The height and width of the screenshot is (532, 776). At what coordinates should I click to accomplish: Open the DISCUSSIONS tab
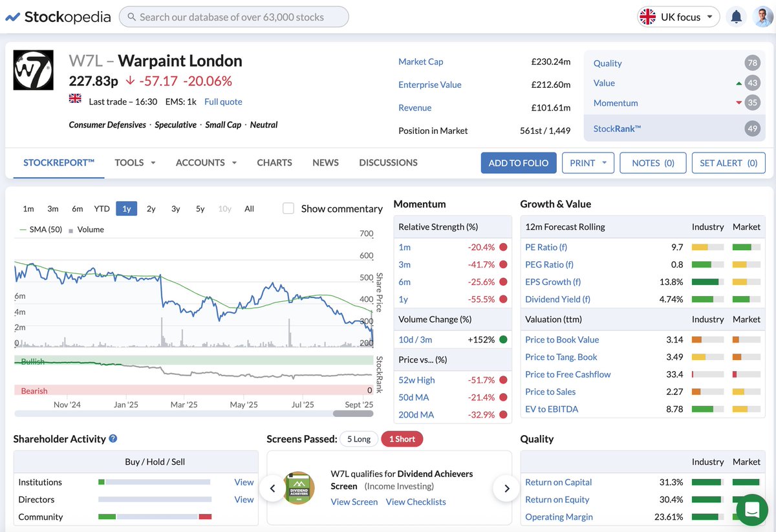[388, 162]
